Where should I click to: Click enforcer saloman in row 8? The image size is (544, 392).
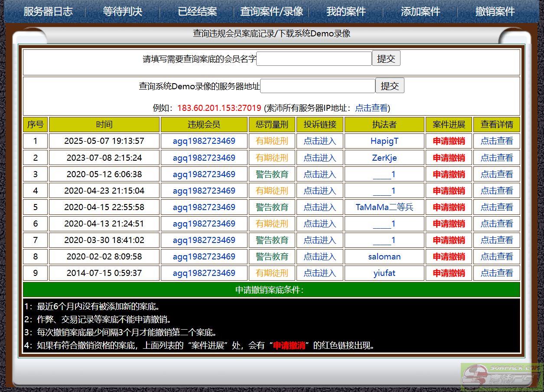[x=384, y=256]
